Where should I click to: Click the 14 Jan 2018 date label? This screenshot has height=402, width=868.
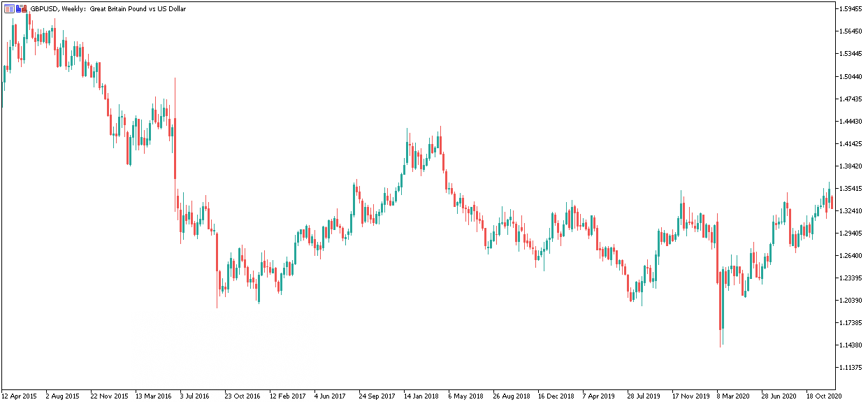[x=421, y=396]
